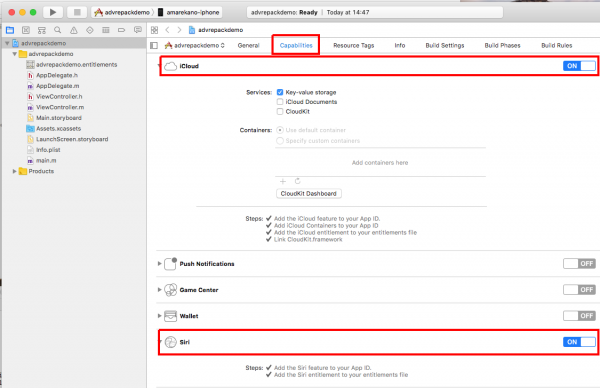The width and height of the screenshot is (600, 388).
Task: Enable the iCloud Documents checkbox
Action: click(280, 102)
